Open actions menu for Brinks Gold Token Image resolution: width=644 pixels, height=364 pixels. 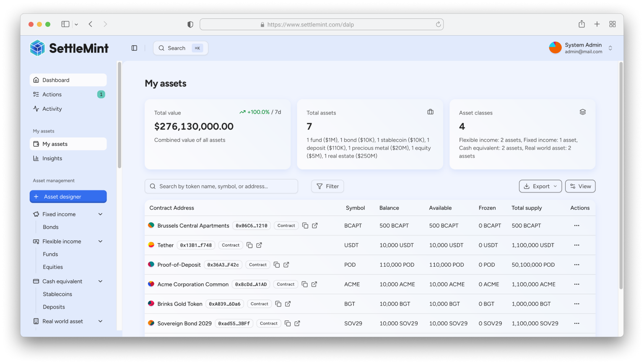(576, 304)
